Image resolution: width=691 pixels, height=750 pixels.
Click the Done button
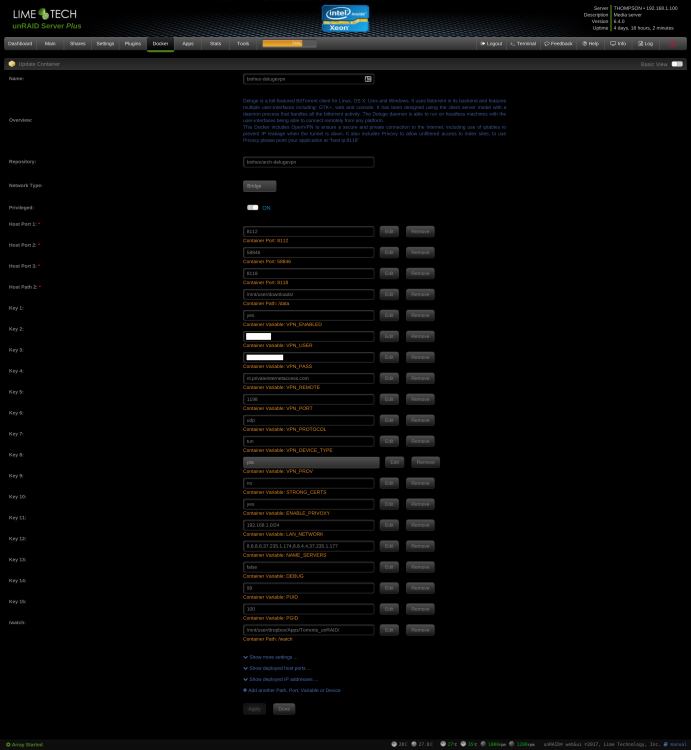[284, 709]
